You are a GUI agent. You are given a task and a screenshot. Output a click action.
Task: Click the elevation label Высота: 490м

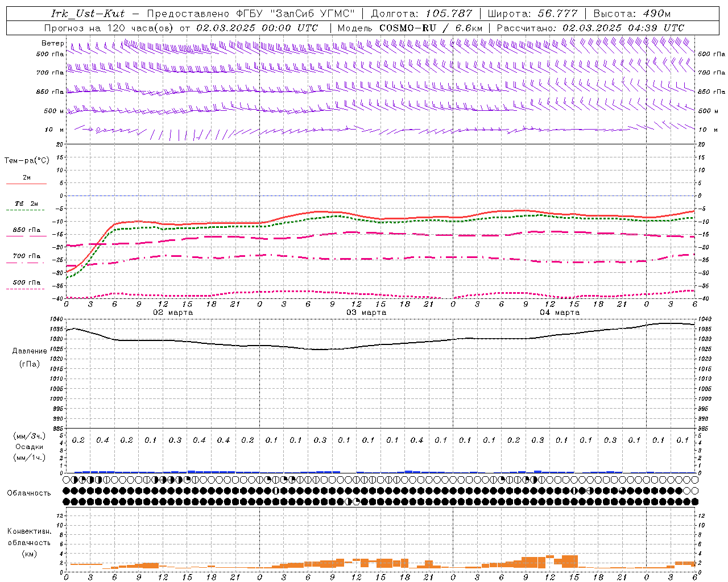[x=632, y=14]
